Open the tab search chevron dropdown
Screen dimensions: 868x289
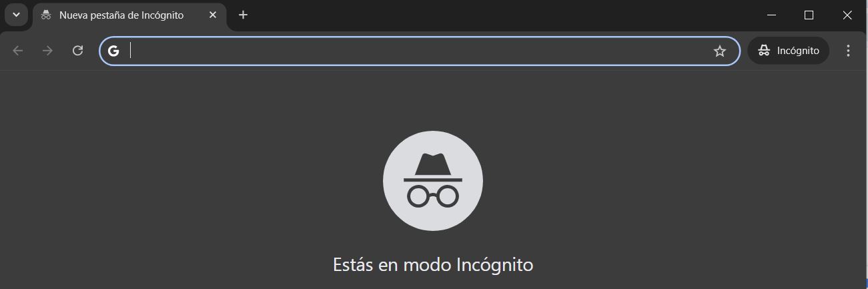[16, 15]
